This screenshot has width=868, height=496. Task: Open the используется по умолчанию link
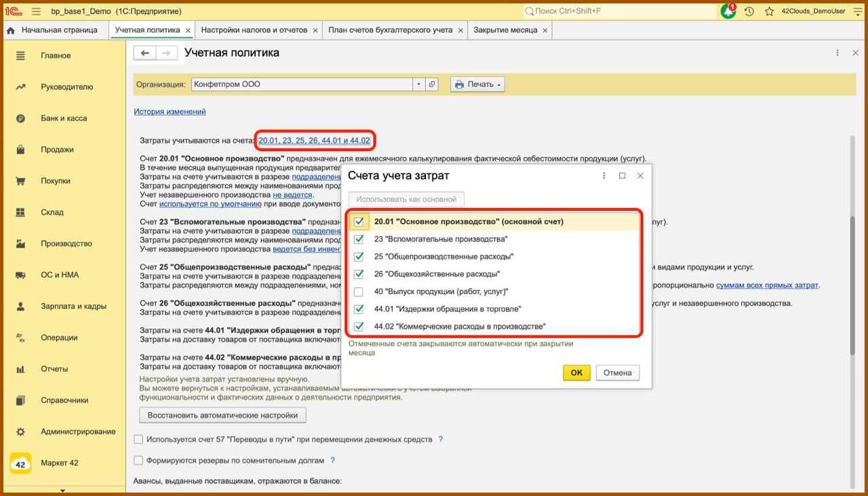click(210, 204)
